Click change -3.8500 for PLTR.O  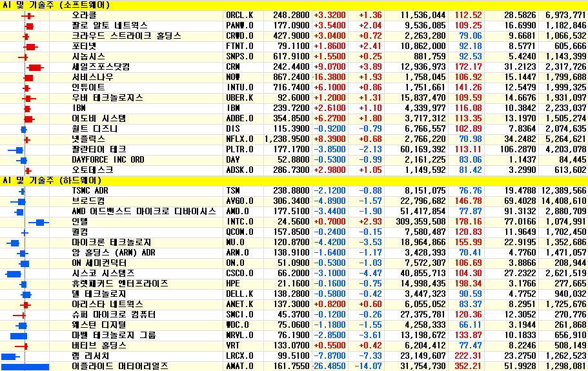[330, 150]
